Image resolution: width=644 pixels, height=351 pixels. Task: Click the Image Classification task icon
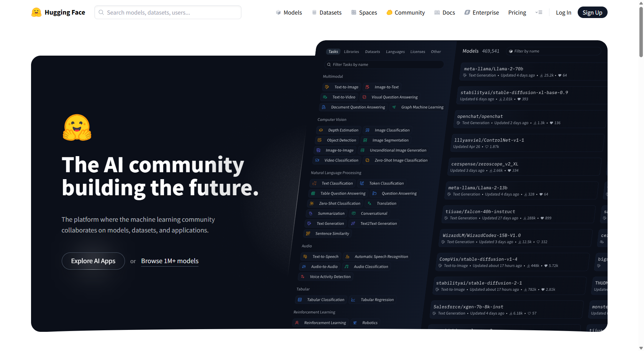coord(367,130)
